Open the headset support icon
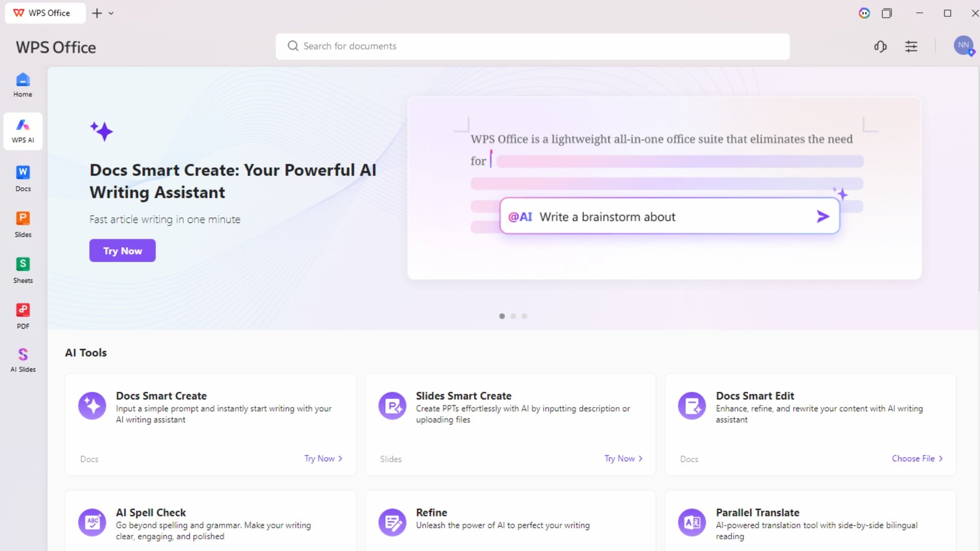The image size is (980, 551). [x=880, y=46]
